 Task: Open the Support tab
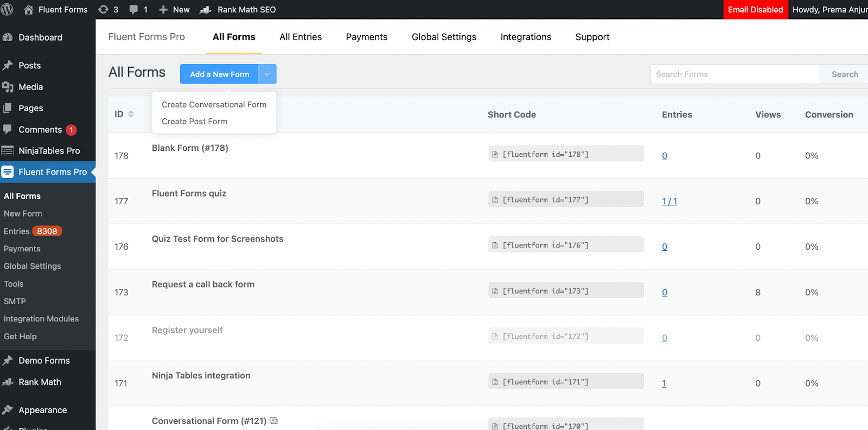(592, 37)
